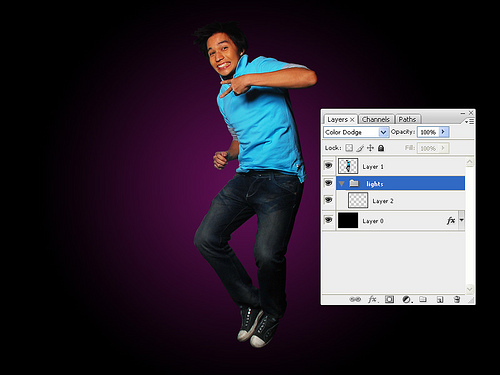Image resolution: width=500 pixels, height=375 pixels.
Task: Expand Layer 0 effects arrow
Action: pyautogui.click(x=462, y=220)
